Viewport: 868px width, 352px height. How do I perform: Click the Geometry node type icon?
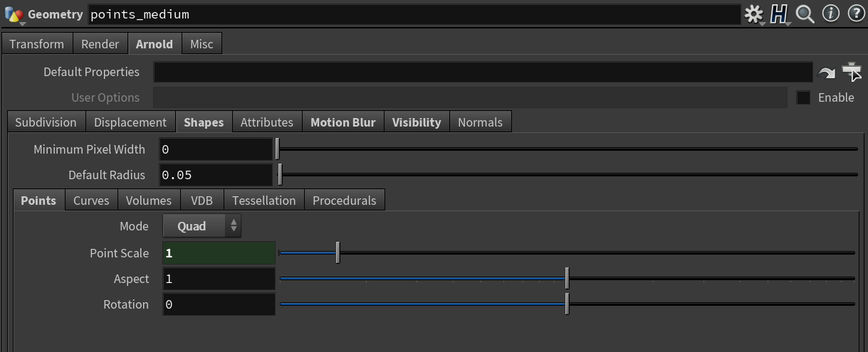(x=14, y=14)
